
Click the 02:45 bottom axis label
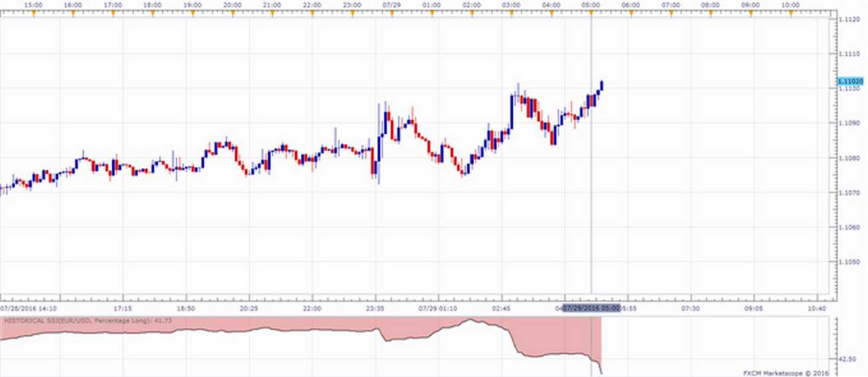502,308
